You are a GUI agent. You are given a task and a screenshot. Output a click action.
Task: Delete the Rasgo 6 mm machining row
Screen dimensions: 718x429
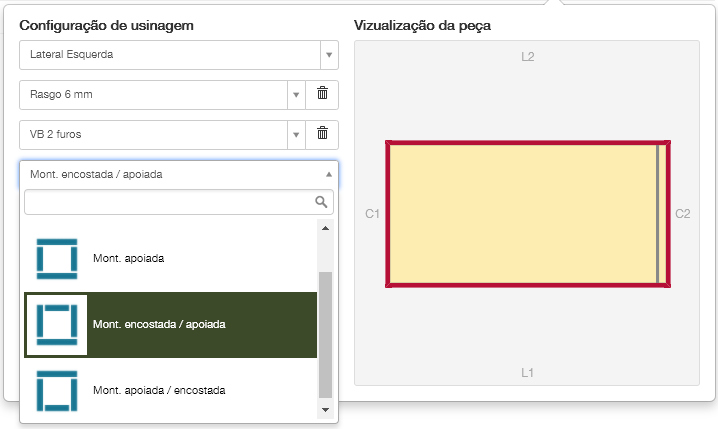322,94
